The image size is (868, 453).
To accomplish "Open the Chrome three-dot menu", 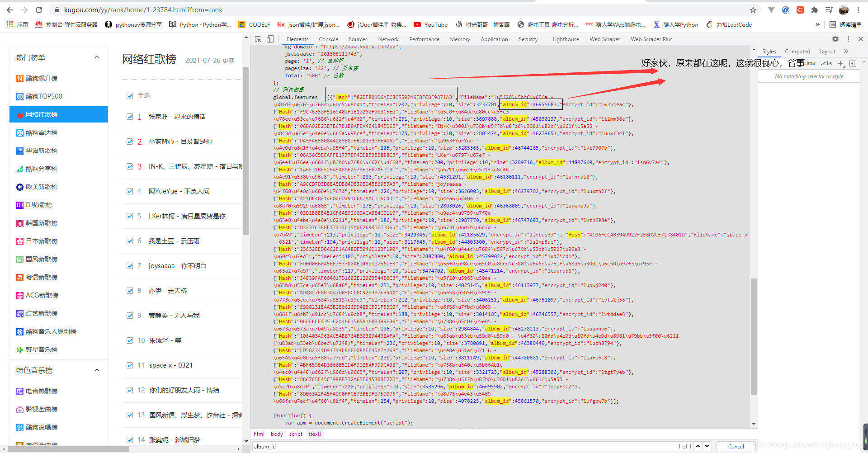I will pos(858,10).
